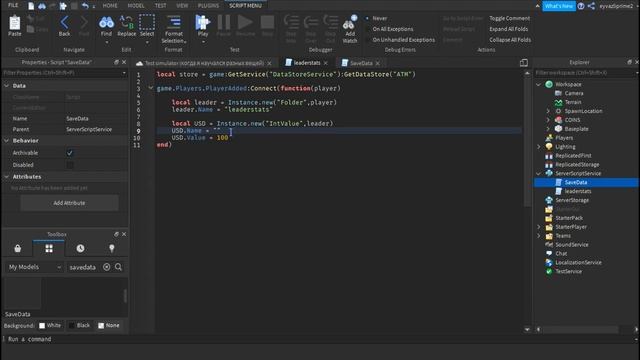The width and height of the screenshot is (640, 360).
Task: Undock the Toolbox panel
Action: point(116,234)
